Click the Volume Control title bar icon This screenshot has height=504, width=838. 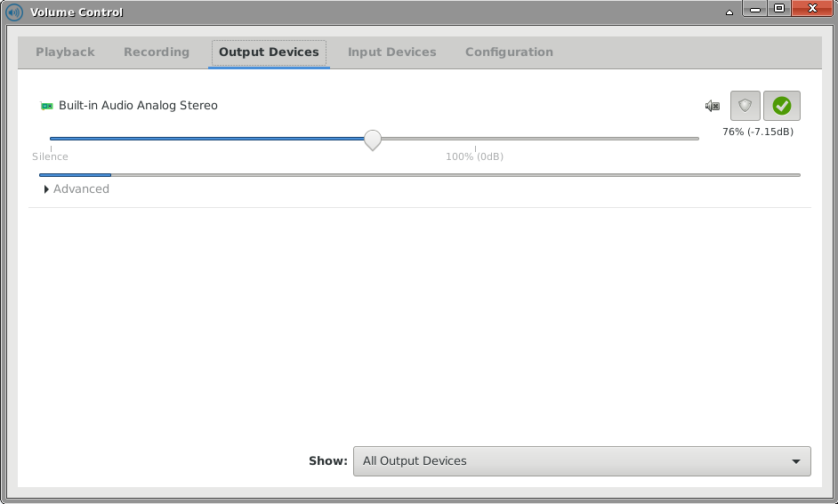click(x=14, y=12)
